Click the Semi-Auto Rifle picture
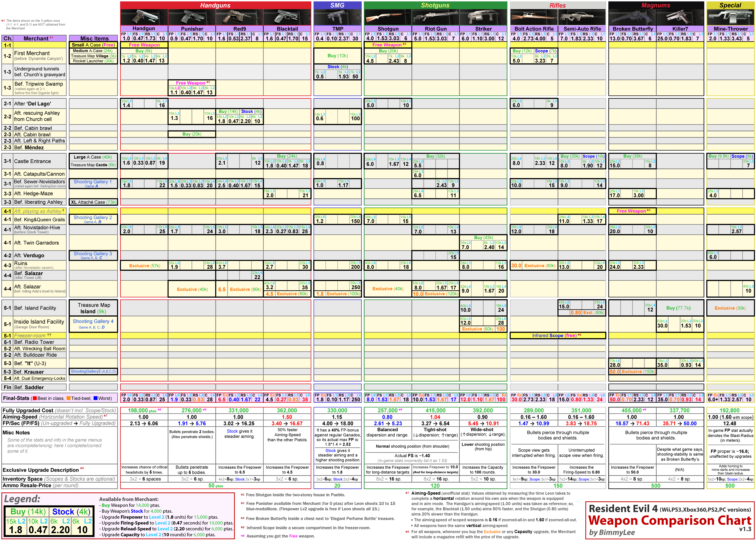Image resolution: width=756 pixels, height=541 pixels. pyautogui.click(x=582, y=17)
